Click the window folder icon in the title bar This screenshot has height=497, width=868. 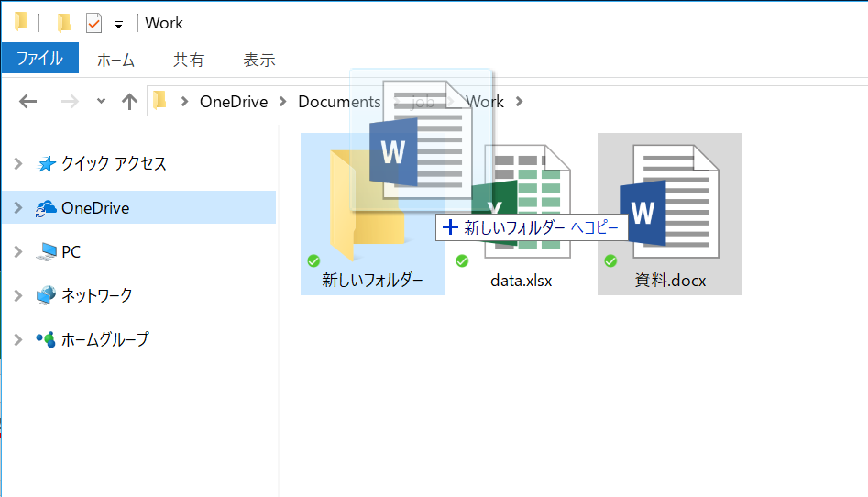pos(21,22)
